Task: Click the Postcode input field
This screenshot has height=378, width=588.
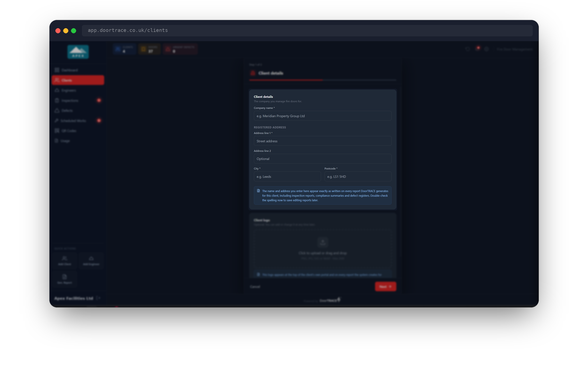Action: coord(358,176)
